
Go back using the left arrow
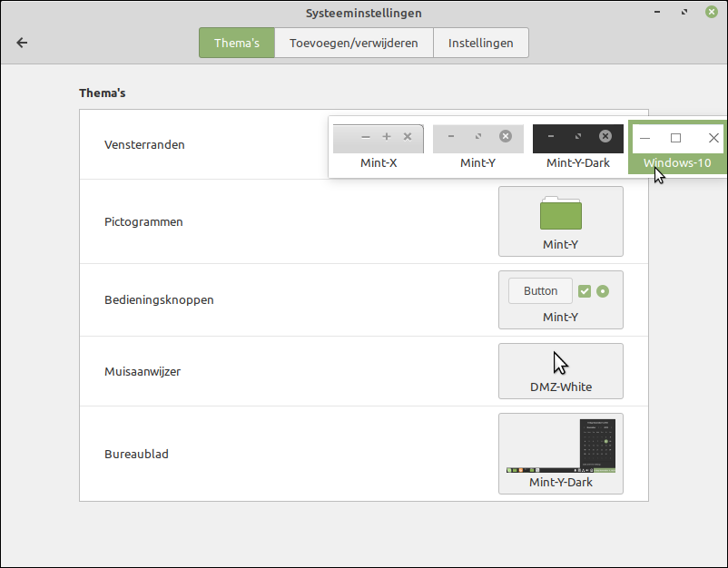pyautogui.click(x=23, y=43)
